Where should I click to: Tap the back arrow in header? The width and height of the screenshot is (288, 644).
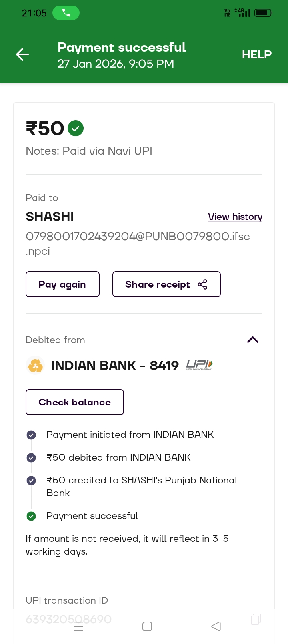[x=22, y=54]
